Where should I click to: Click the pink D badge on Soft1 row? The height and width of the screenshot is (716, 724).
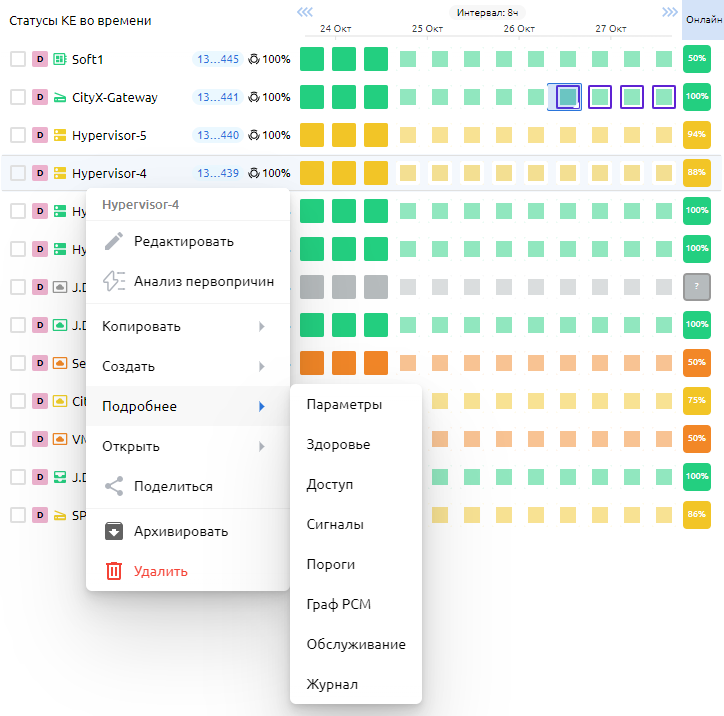point(41,59)
